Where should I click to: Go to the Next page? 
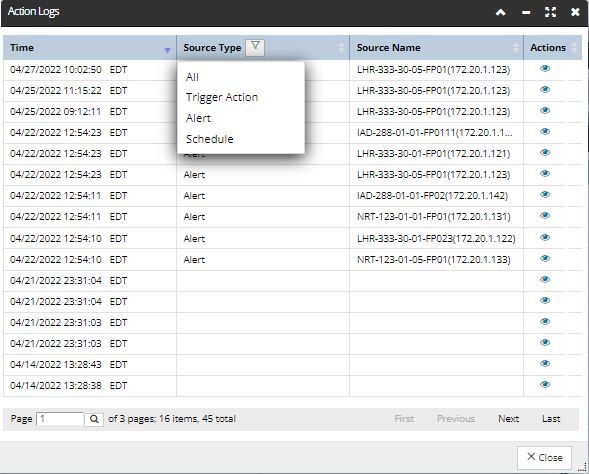pos(508,419)
